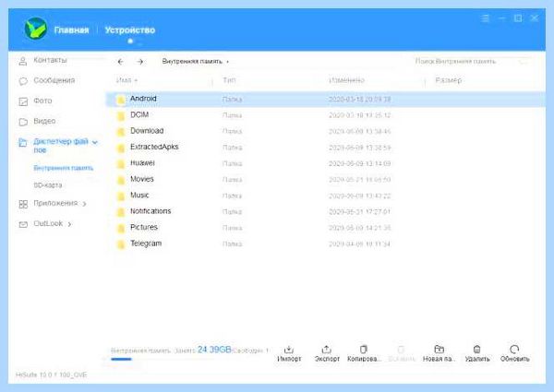
Task: Click the Удалить trash button
Action: 477,353
